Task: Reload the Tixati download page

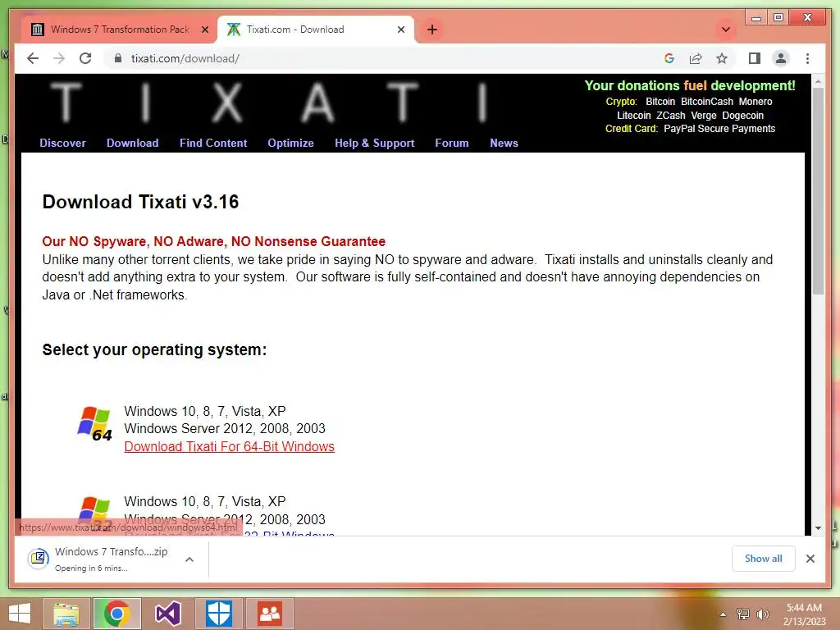Action: [85, 58]
